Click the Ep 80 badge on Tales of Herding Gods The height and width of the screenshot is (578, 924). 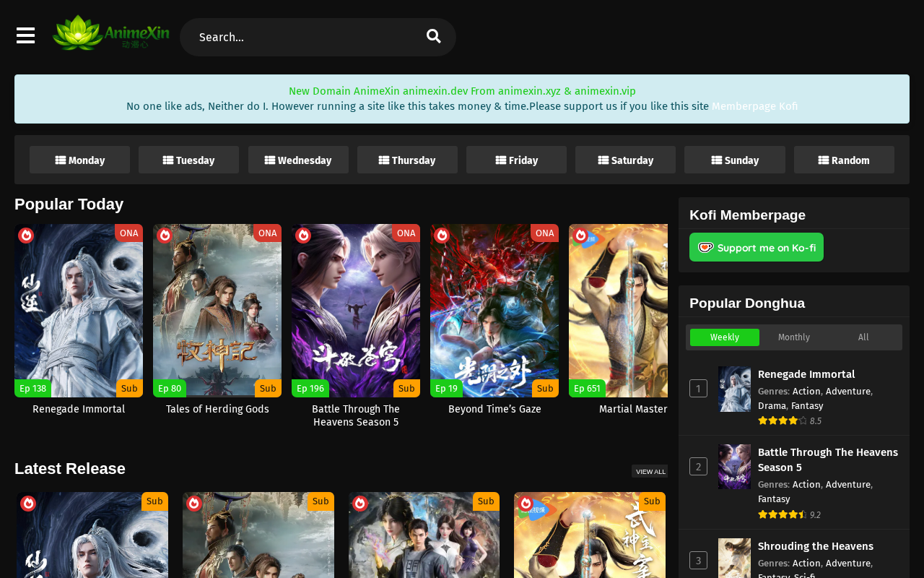170,389
